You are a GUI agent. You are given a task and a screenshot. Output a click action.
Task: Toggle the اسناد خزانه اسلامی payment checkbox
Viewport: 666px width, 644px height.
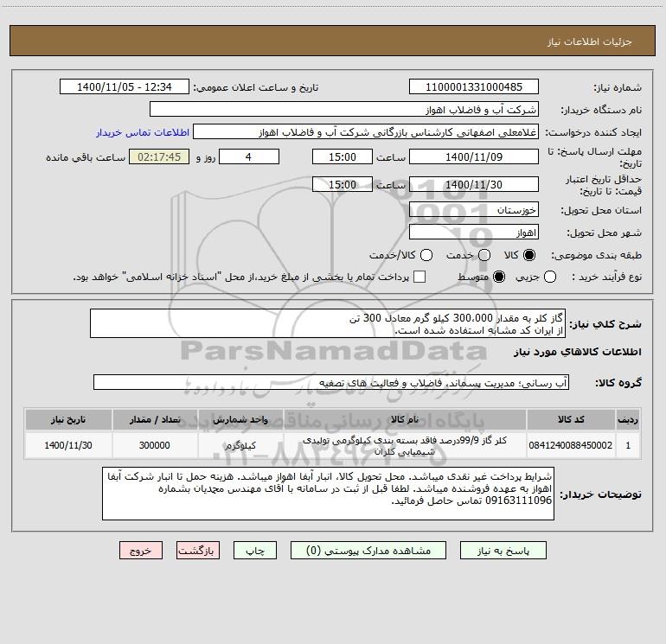point(419,277)
